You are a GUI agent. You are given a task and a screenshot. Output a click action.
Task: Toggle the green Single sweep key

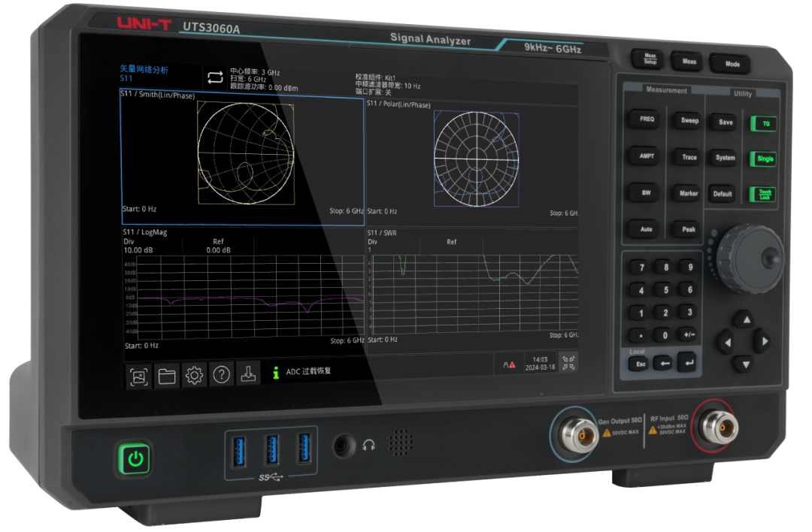[x=764, y=159]
